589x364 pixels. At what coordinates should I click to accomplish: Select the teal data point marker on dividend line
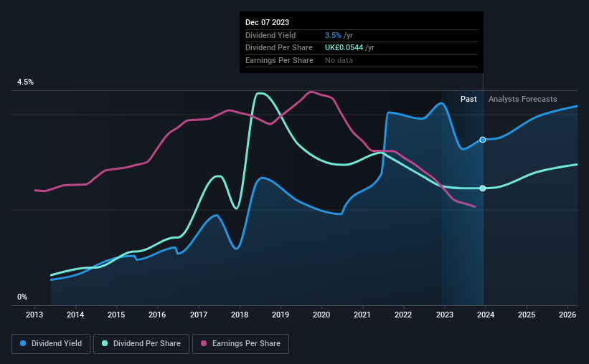(x=483, y=188)
